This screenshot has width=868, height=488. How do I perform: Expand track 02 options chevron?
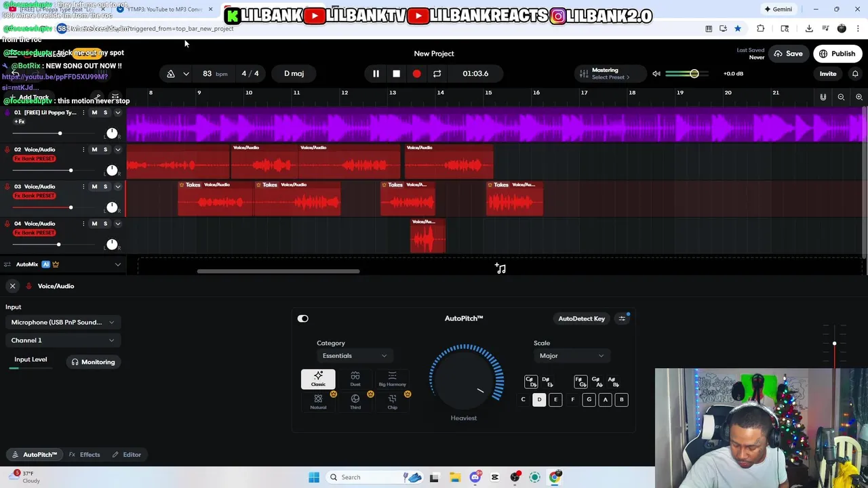coord(117,149)
